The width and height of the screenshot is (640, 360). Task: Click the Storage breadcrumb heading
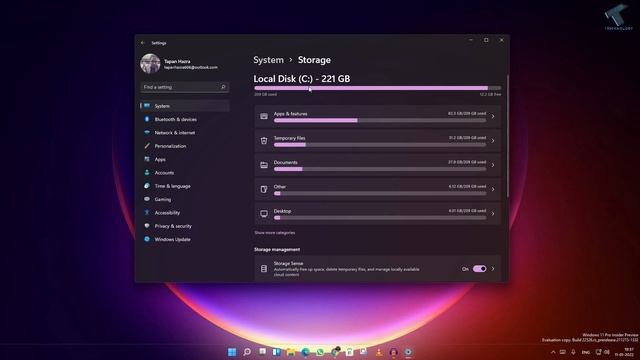tap(314, 60)
